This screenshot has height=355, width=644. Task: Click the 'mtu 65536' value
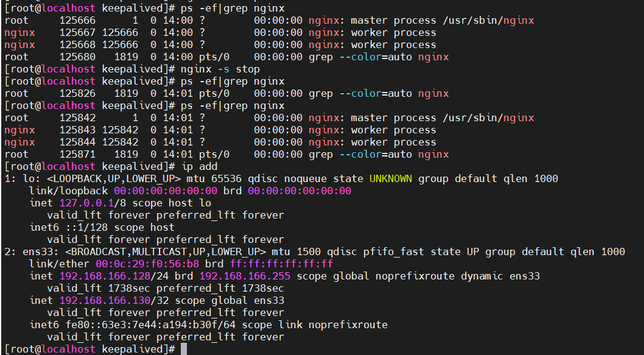coord(214,179)
